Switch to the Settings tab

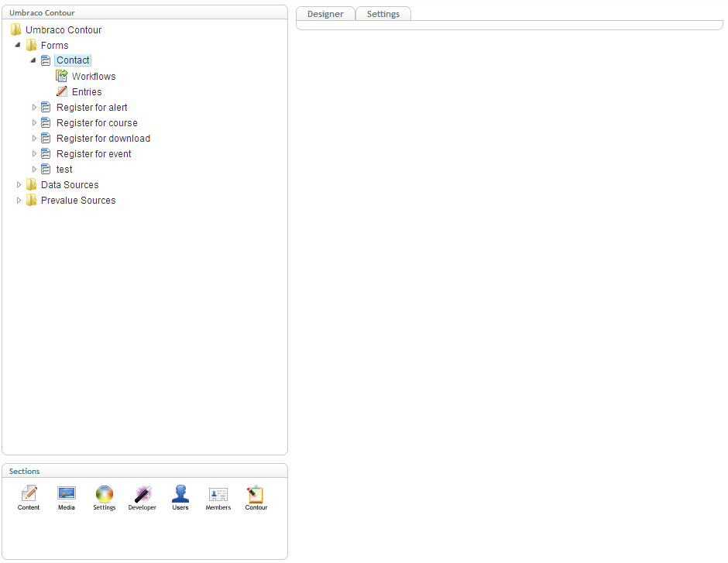[x=383, y=14]
